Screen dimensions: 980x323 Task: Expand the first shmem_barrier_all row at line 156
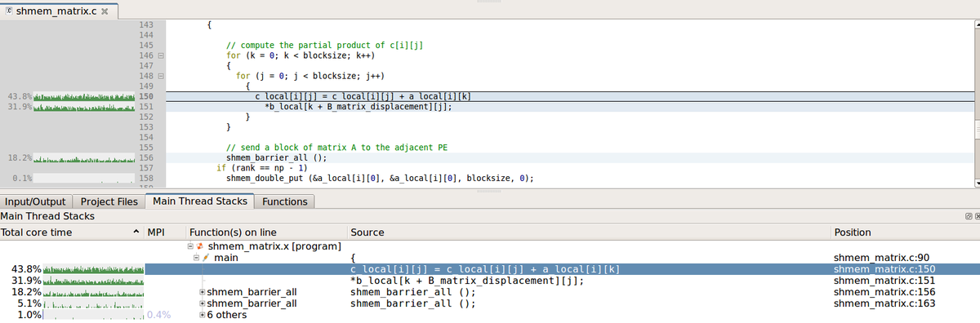coord(202,292)
